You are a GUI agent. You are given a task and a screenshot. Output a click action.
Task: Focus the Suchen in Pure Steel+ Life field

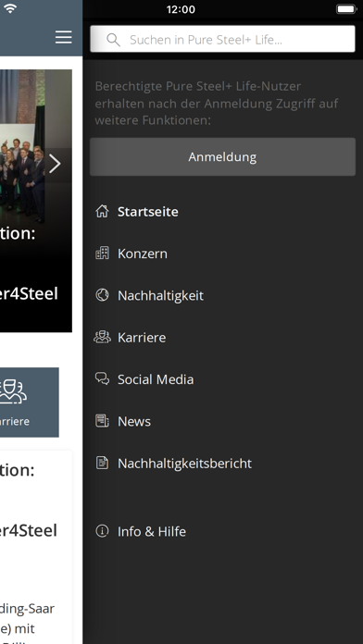coord(222,39)
